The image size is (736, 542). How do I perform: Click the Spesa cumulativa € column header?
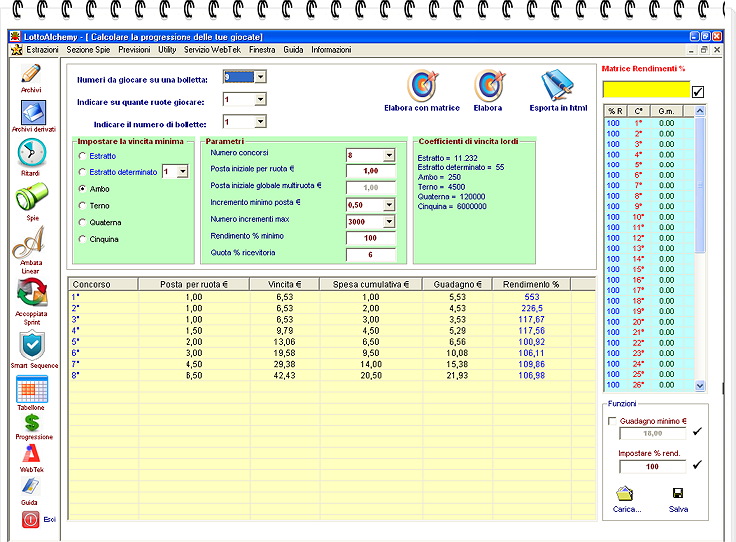coord(371,284)
